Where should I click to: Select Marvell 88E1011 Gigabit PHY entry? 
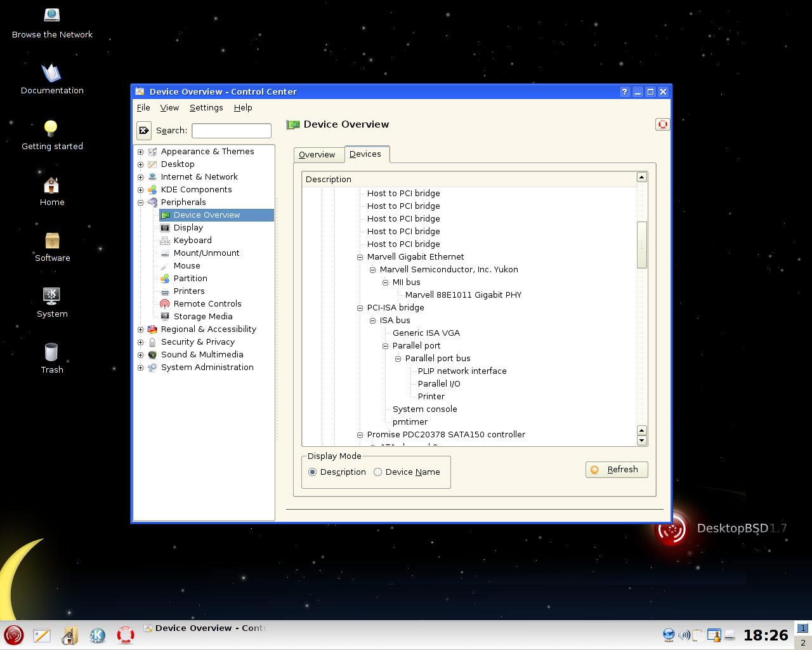463,295
